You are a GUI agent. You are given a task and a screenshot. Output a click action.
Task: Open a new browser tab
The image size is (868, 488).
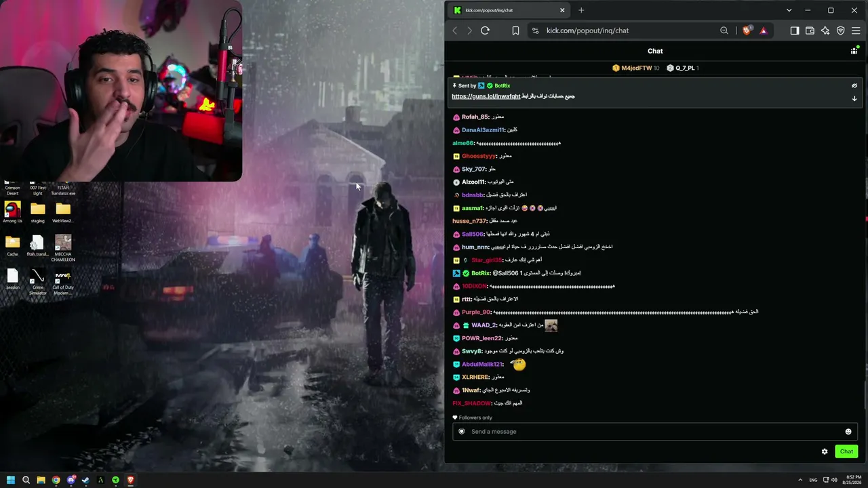click(581, 10)
